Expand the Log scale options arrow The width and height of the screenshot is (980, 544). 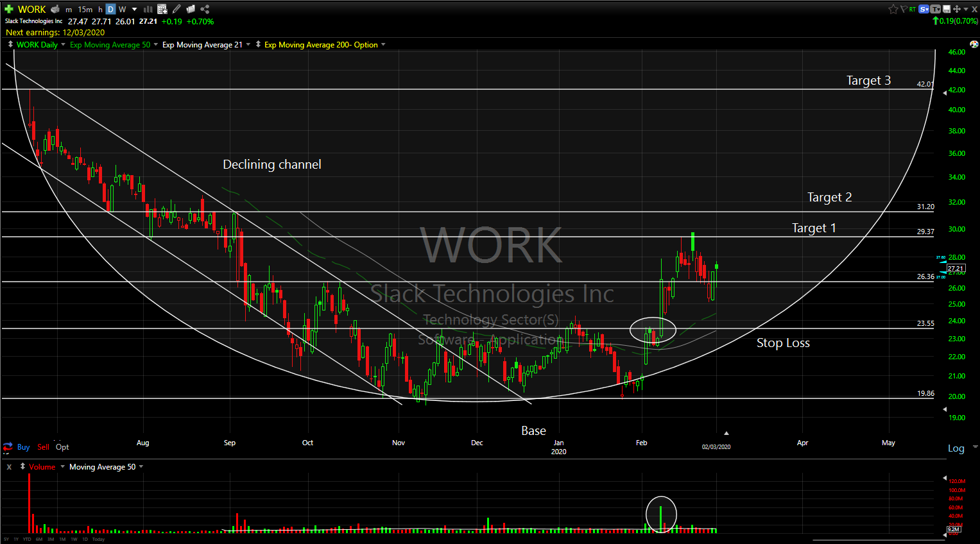pos(975,446)
